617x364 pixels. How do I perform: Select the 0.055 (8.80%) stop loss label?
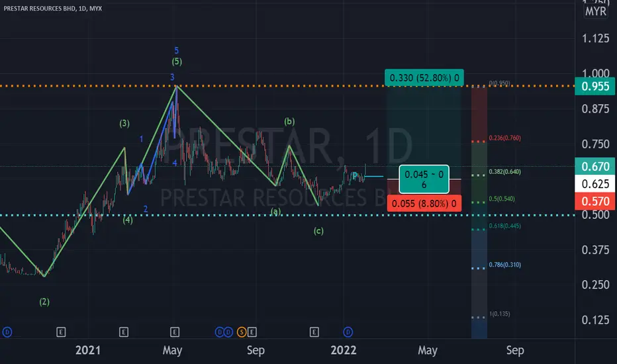click(424, 203)
